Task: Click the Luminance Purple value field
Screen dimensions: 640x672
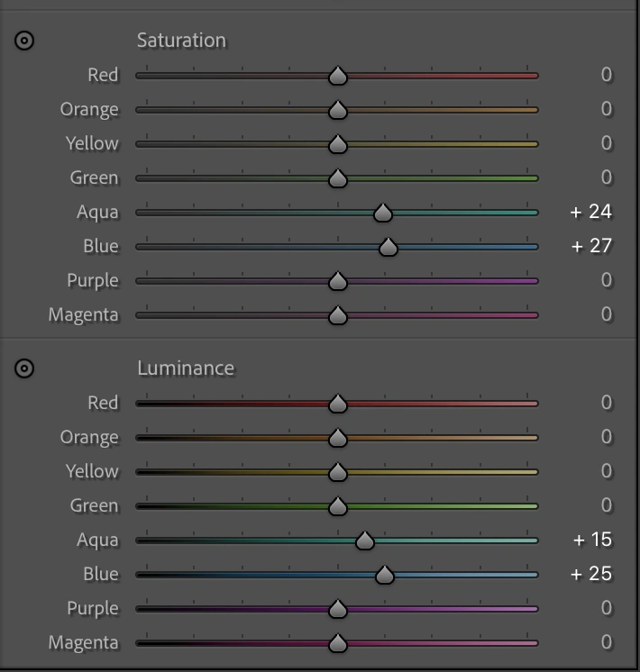Action: pyautogui.click(x=607, y=608)
